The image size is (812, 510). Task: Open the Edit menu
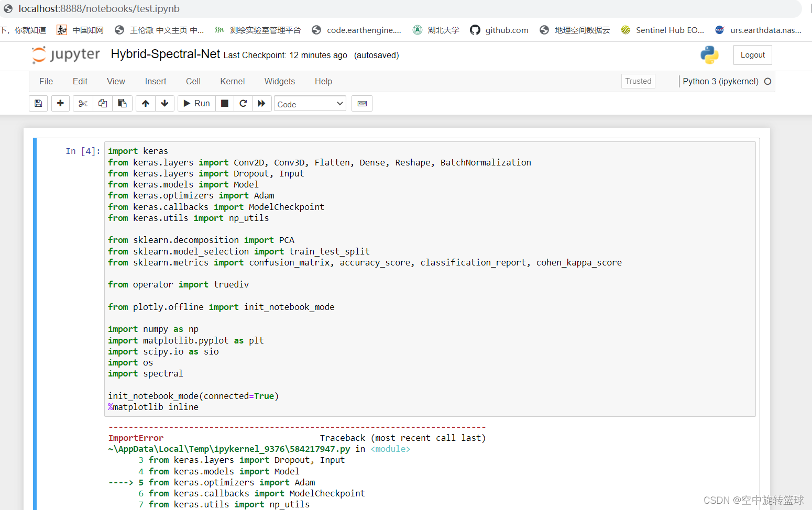click(80, 81)
